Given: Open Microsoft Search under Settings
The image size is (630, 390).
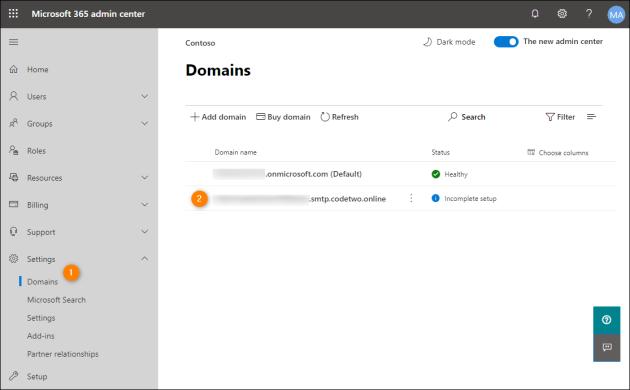Looking at the screenshot, I should (56, 300).
